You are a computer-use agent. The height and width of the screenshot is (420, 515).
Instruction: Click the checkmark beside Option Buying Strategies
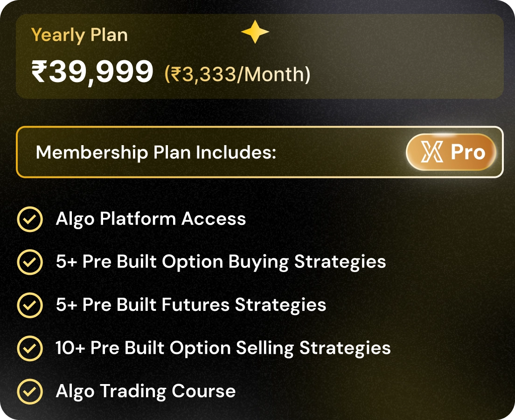click(30, 262)
